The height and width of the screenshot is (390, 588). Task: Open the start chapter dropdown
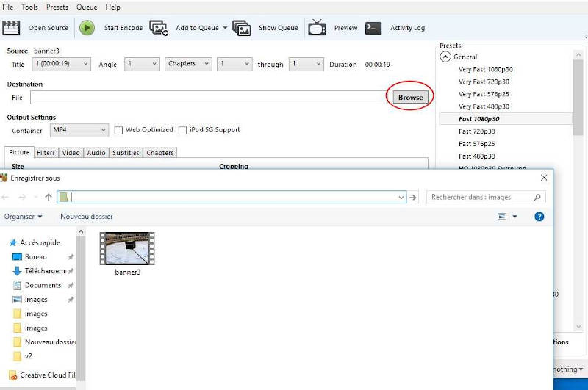click(x=234, y=64)
